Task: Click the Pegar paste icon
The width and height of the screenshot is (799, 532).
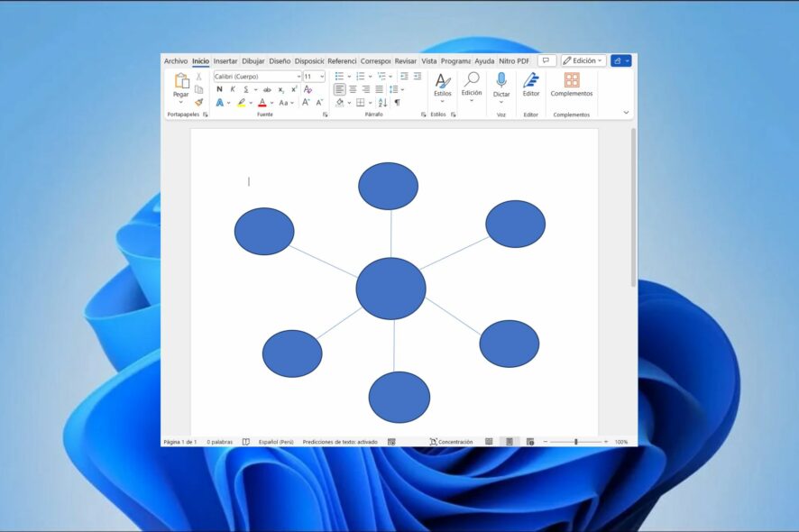Action: click(x=181, y=80)
